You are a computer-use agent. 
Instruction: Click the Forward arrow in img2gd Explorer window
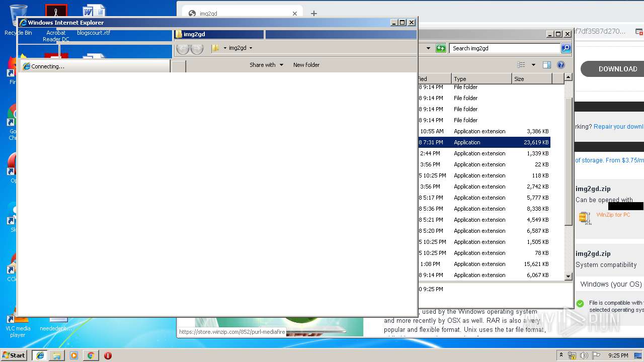pos(197,48)
